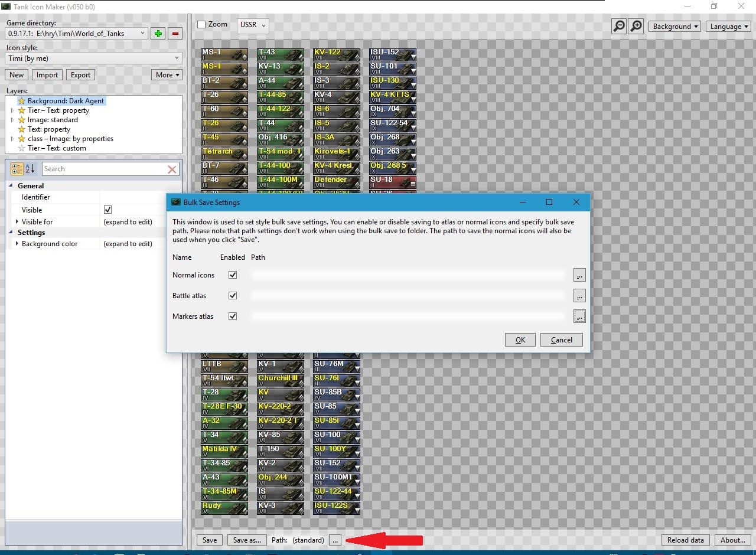Screen dimensions: 756x555
Task: Select the T-43 tank icon
Action: pos(281,54)
